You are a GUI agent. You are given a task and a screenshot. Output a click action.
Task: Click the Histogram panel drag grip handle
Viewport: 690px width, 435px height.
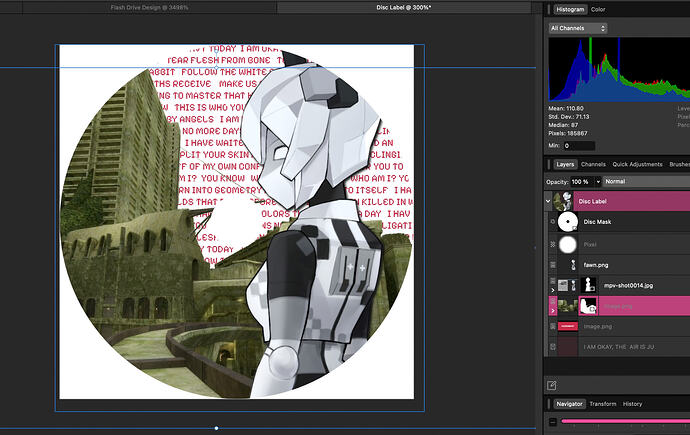[x=549, y=9]
